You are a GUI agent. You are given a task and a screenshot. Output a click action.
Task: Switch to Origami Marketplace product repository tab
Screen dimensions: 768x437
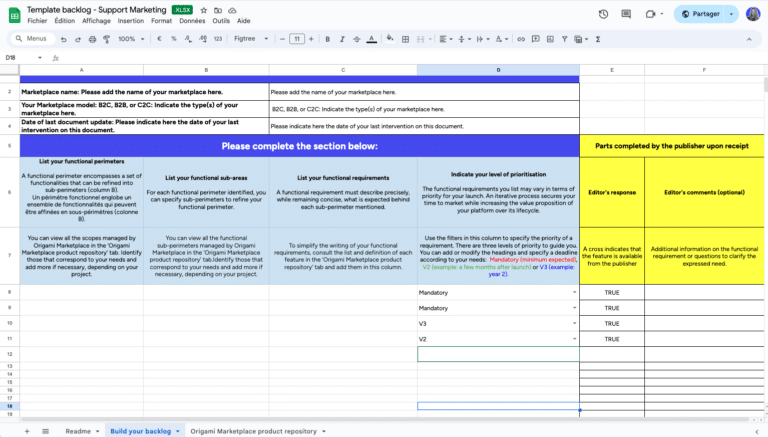point(253,431)
